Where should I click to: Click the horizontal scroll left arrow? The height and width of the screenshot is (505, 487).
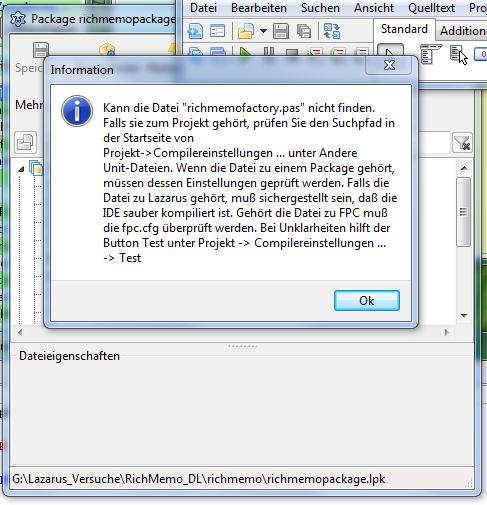[x=20, y=332]
